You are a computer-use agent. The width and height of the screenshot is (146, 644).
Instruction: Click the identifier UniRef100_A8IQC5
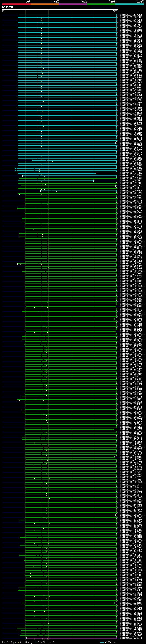coord(131,186)
